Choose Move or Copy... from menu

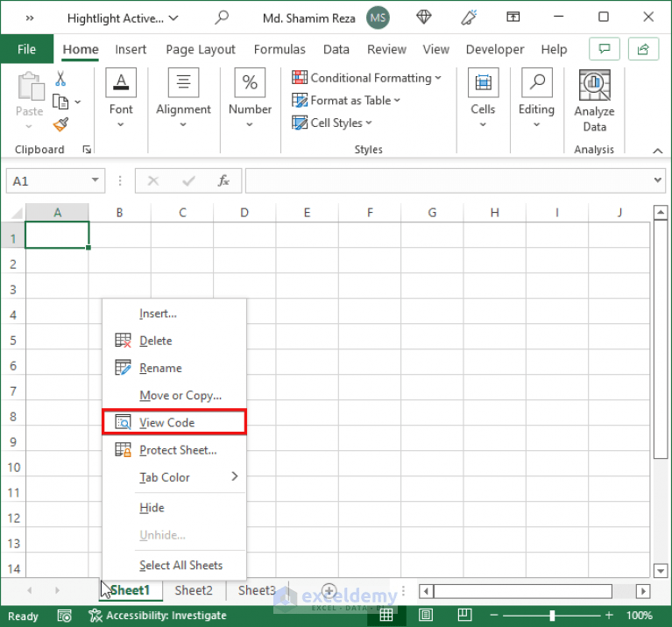174,395
